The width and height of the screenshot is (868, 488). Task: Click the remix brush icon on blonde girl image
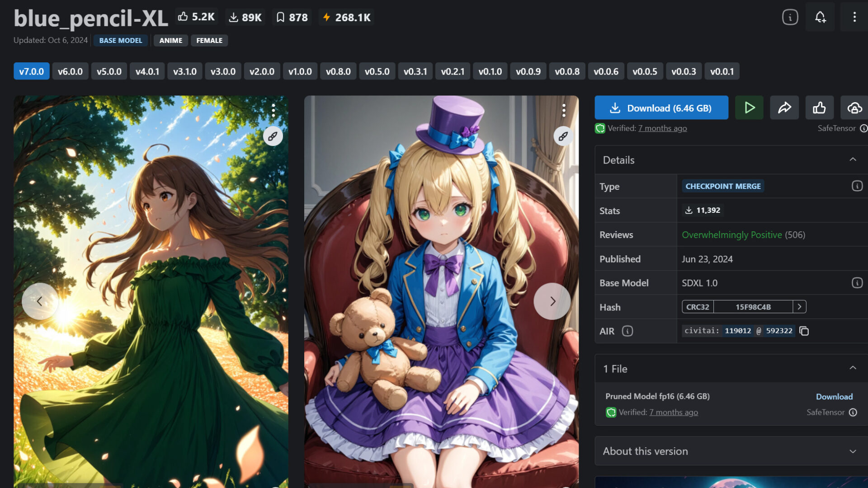pyautogui.click(x=563, y=136)
